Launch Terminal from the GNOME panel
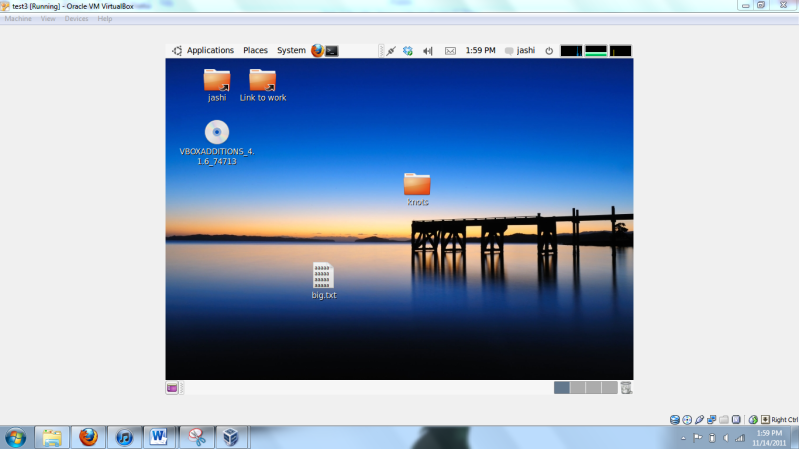Image resolution: width=799 pixels, height=449 pixels. coord(332,50)
